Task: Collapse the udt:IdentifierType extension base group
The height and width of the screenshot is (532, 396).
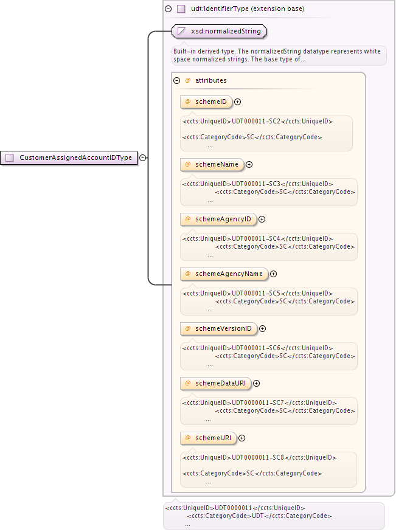Action: (168, 9)
